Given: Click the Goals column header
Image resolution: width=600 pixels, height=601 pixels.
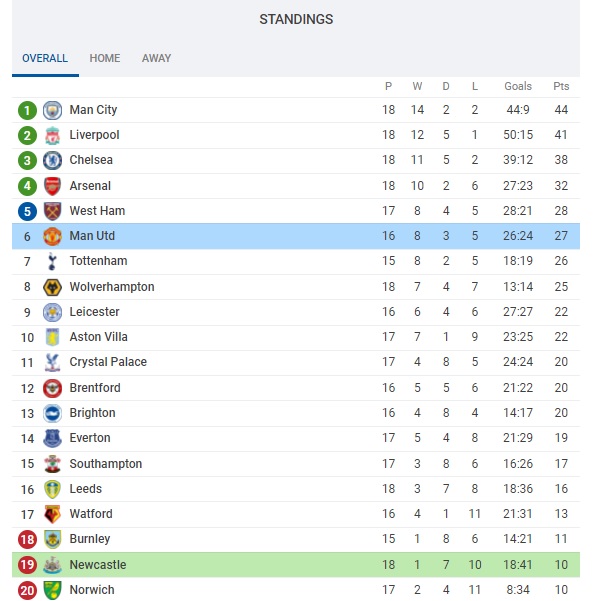Looking at the screenshot, I should click(x=518, y=86).
